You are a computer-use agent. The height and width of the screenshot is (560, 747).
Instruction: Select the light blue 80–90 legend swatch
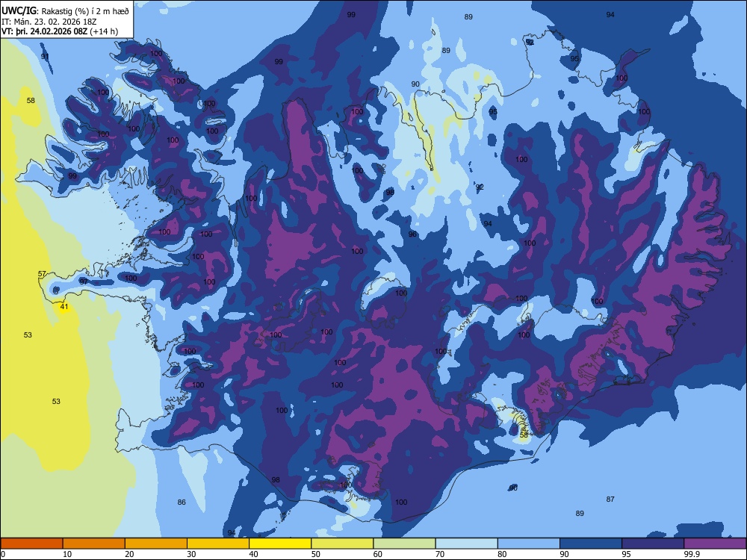529,544
